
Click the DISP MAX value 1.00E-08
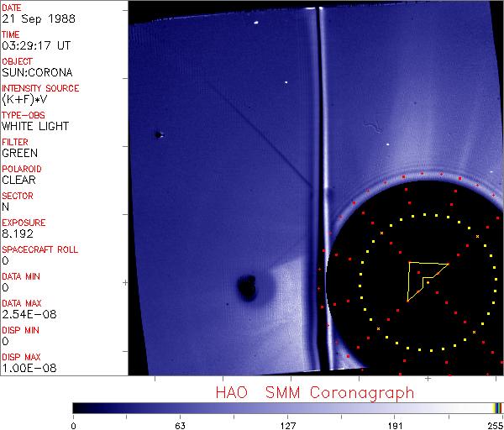(x=26, y=369)
